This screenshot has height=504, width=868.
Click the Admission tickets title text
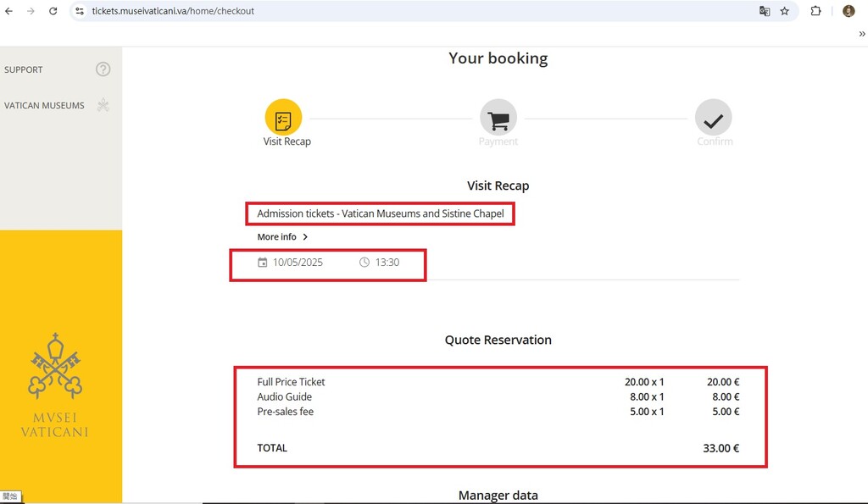tap(381, 213)
